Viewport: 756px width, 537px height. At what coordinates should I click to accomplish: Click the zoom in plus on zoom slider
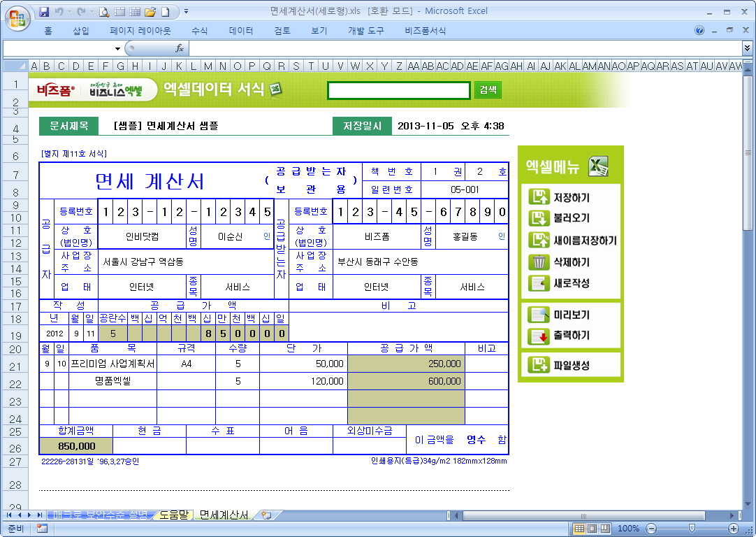tap(734, 529)
